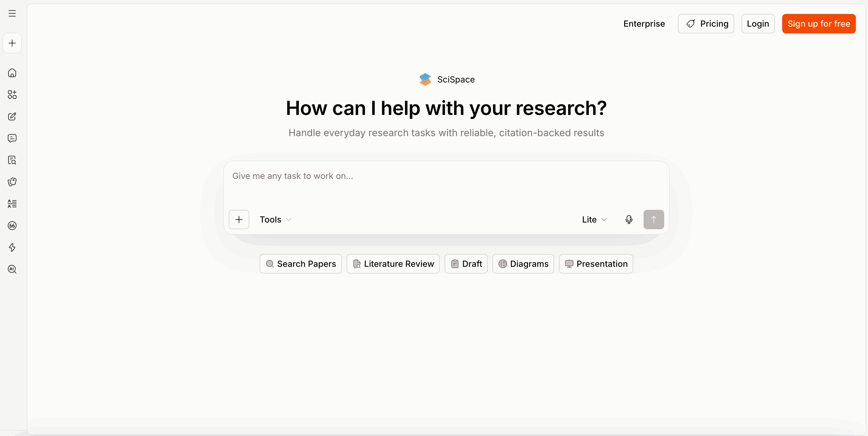Image resolution: width=868 pixels, height=436 pixels.
Task: Go to Home via sidebar house icon
Action: click(12, 73)
